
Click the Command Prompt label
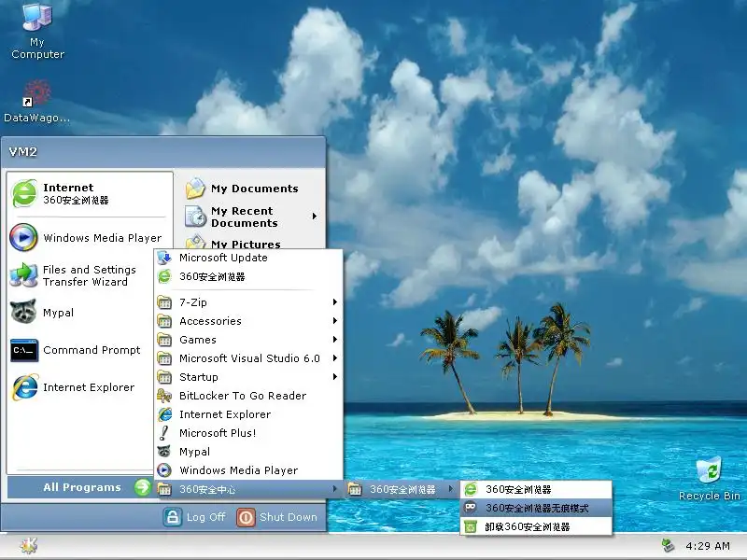pos(92,350)
